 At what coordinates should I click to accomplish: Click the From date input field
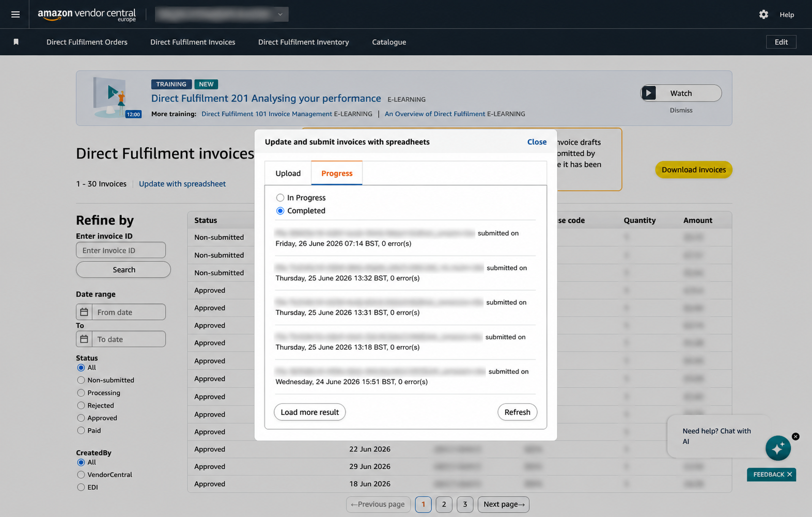click(x=129, y=312)
